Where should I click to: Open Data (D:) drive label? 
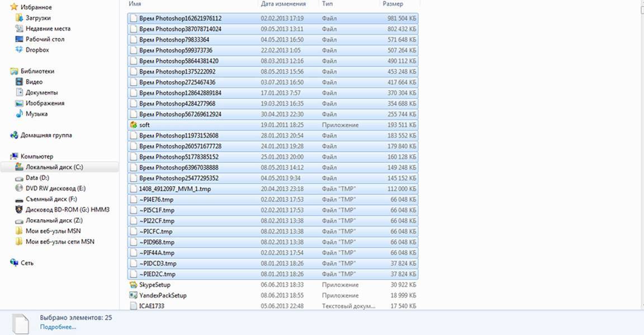[37, 178]
